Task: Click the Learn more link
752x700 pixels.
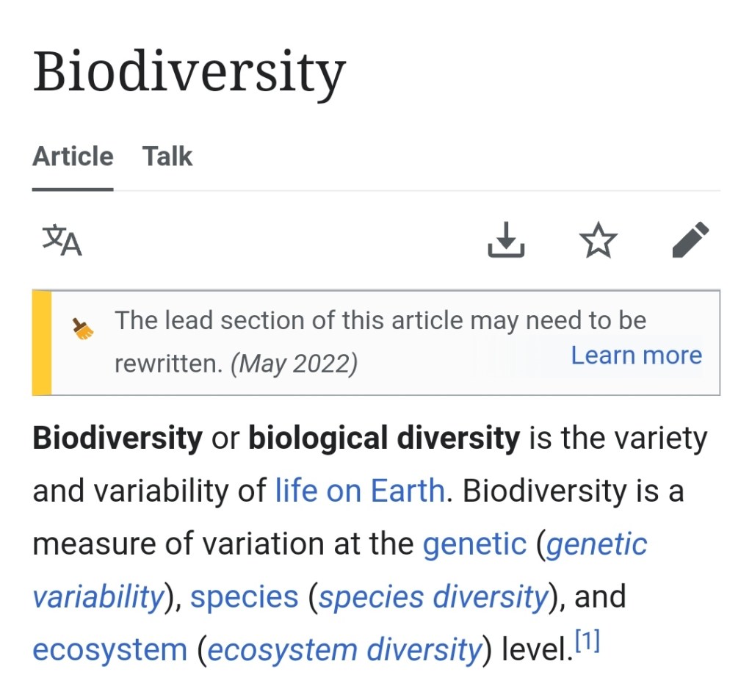Action: click(x=636, y=356)
